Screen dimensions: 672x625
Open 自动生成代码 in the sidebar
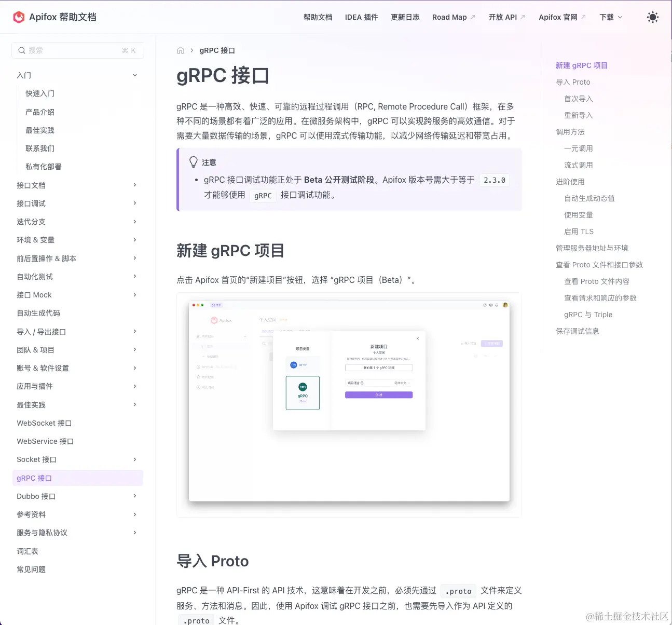[x=38, y=313]
